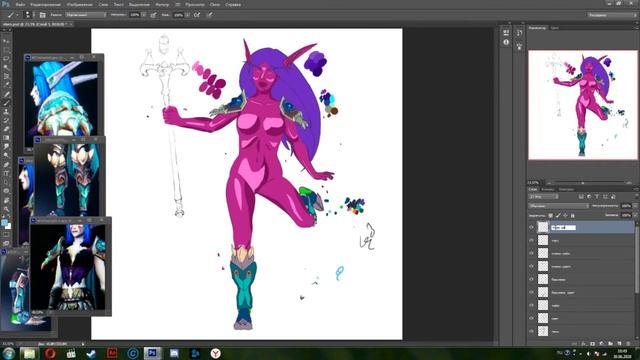Hide the highlighted layer being renamed
Image resolution: width=640 pixels, height=360 pixels.
point(531,227)
